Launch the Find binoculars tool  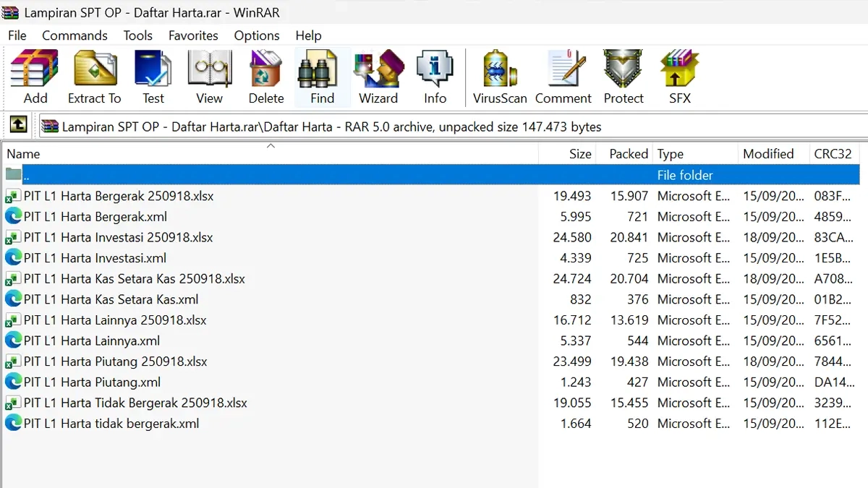(322, 77)
